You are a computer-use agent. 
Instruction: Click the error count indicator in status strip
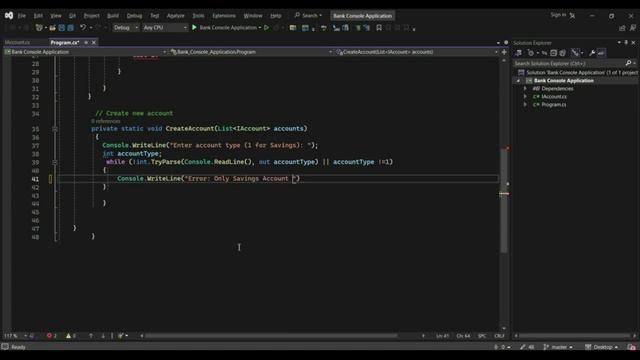click(x=52, y=336)
